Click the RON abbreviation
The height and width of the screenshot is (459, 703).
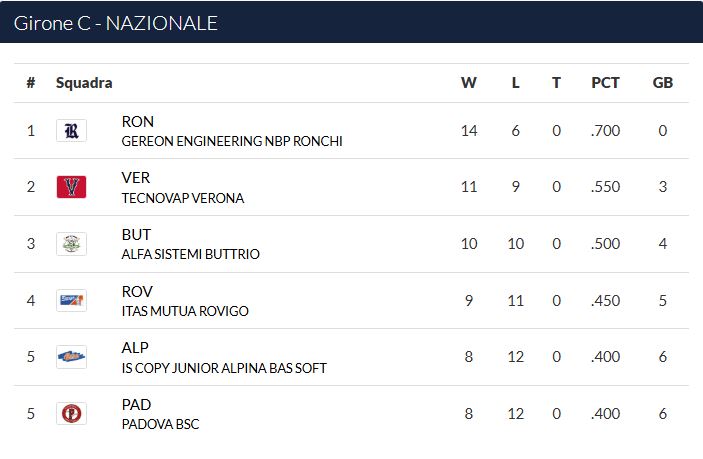[x=138, y=121]
